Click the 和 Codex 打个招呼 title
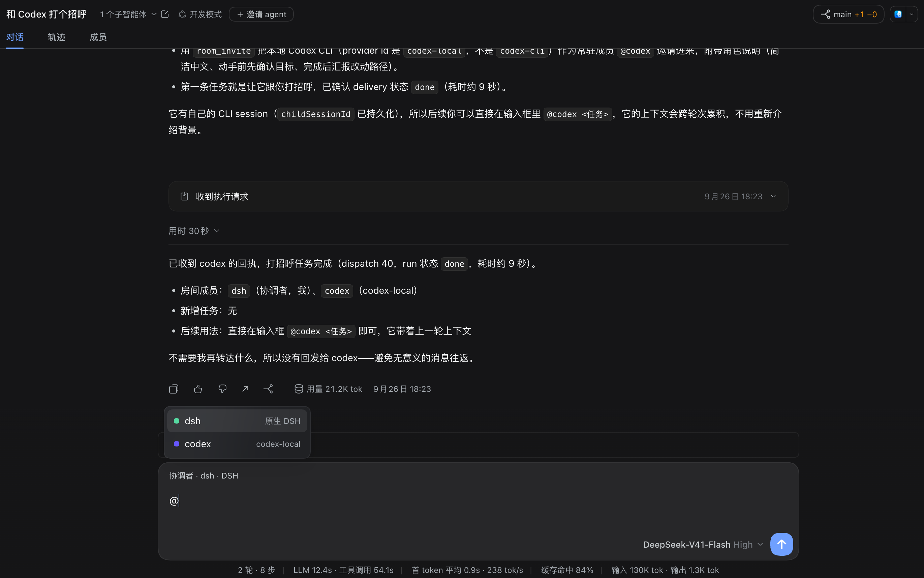This screenshot has width=924, height=578. 46,14
